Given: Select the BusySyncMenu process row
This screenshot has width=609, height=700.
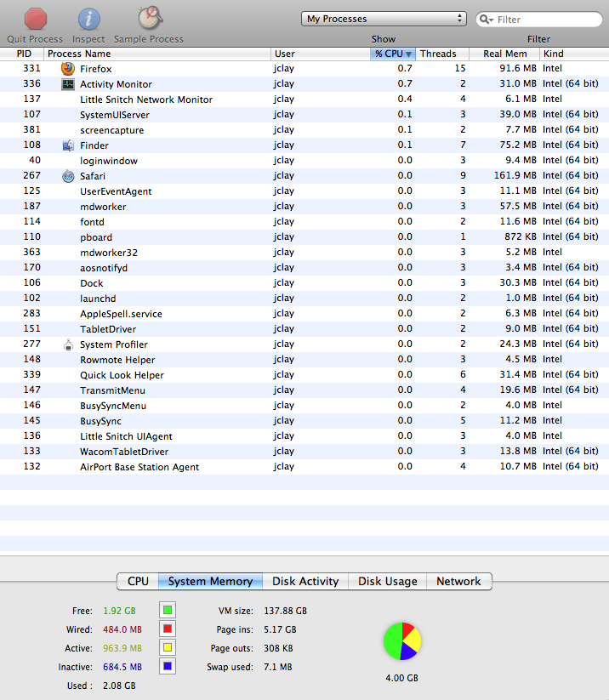Looking at the screenshot, I should pyautogui.click(x=304, y=406).
